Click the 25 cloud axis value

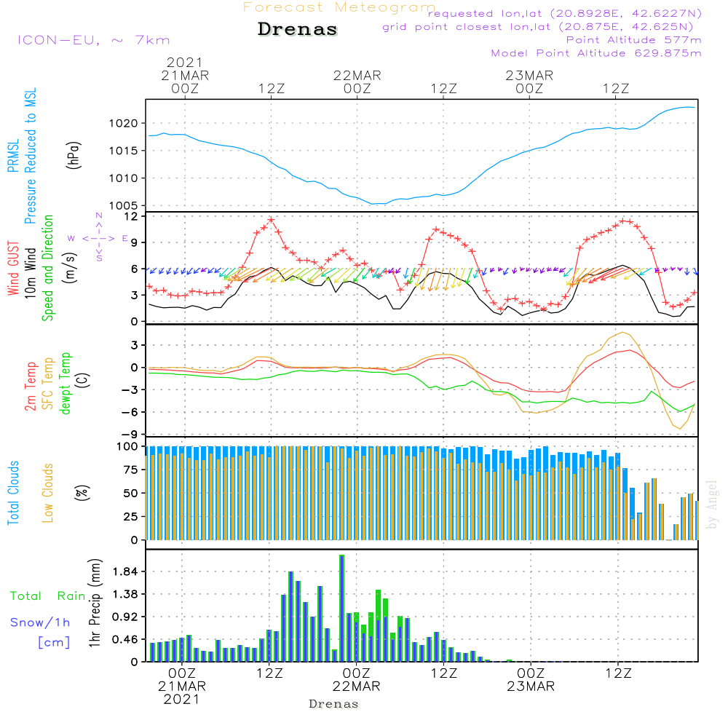[x=131, y=517]
